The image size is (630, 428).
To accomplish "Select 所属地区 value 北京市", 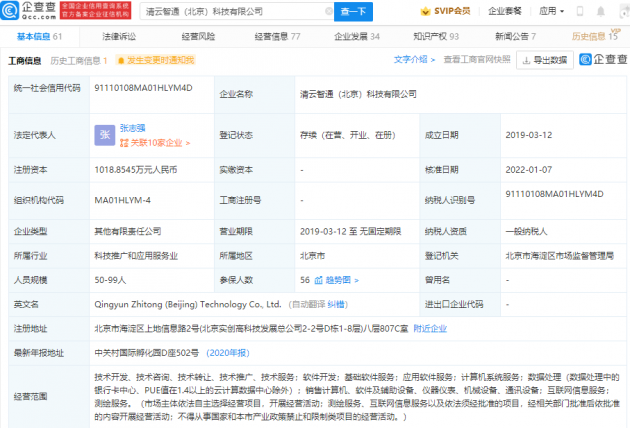I will point(312,256).
